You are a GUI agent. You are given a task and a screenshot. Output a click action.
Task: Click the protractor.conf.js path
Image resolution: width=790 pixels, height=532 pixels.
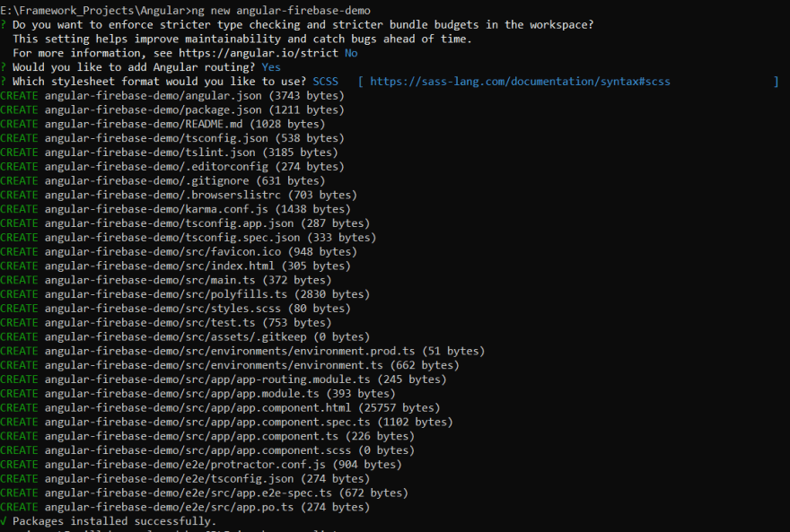pos(185,465)
